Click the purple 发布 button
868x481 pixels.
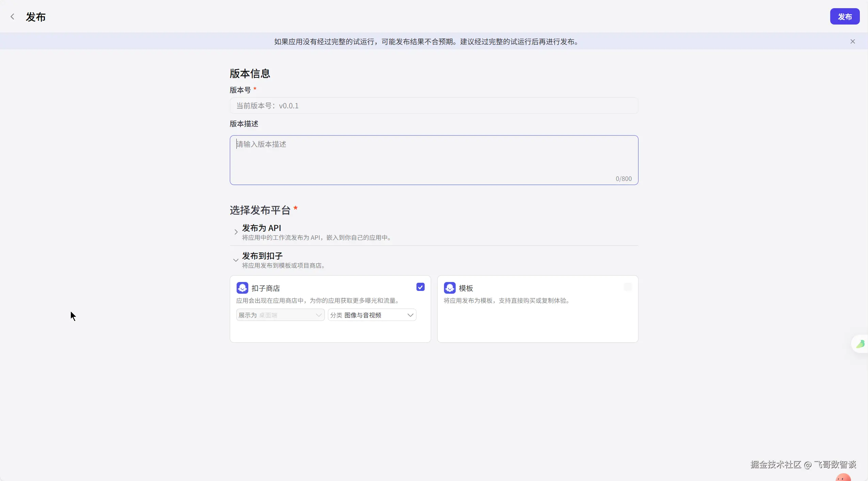[845, 17]
